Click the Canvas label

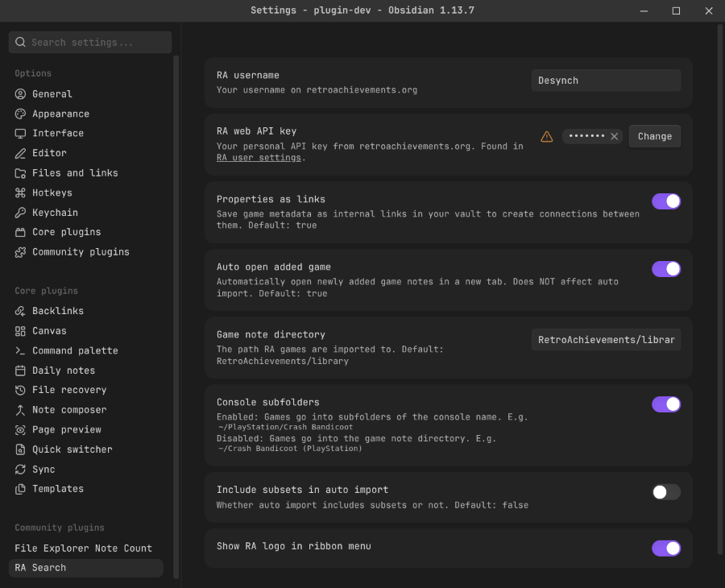pos(49,331)
